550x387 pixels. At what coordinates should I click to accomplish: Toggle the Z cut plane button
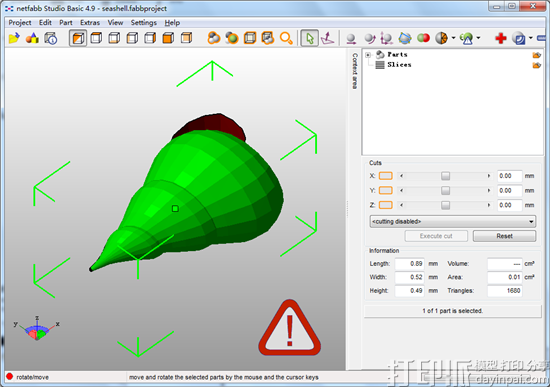[385, 205]
